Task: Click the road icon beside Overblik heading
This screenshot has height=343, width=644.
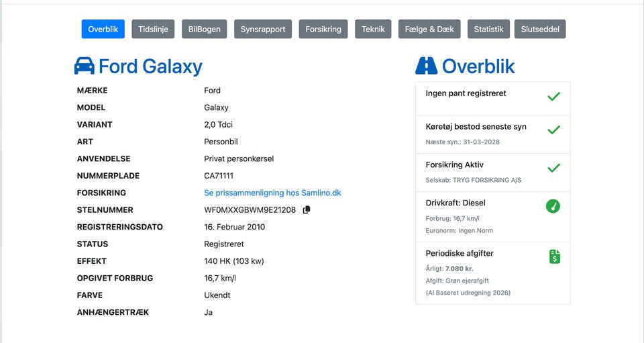Action: [427, 66]
